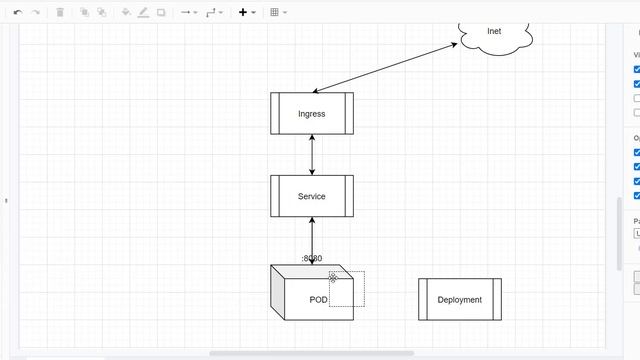Click the Insert plus icon

point(243,12)
